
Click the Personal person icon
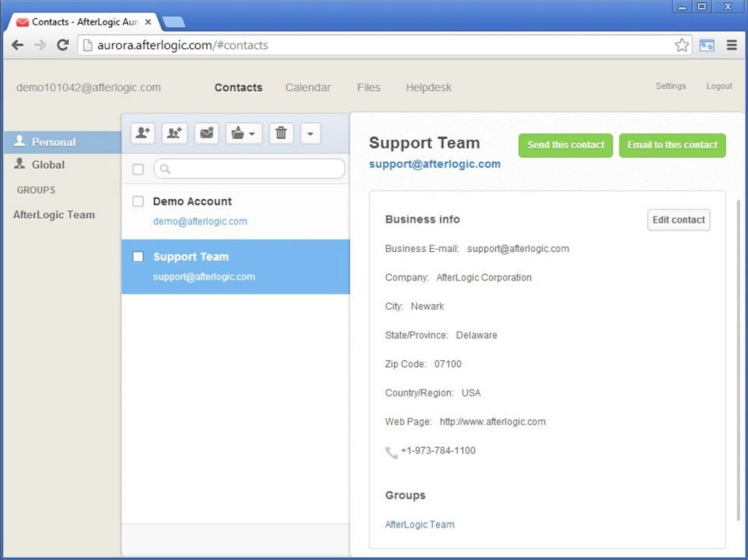click(x=19, y=141)
